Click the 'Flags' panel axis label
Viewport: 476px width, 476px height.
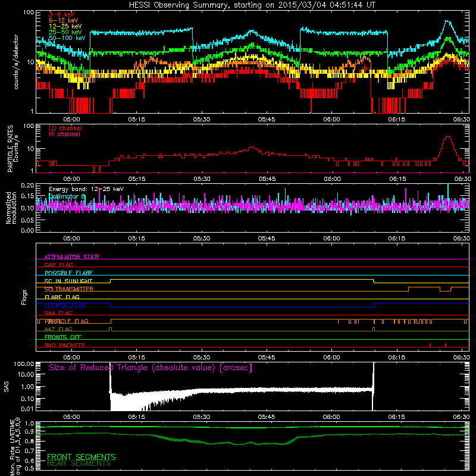click(24, 297)
